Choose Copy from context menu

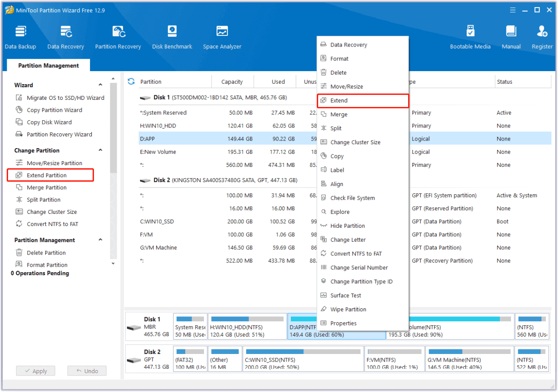(363, 156)
